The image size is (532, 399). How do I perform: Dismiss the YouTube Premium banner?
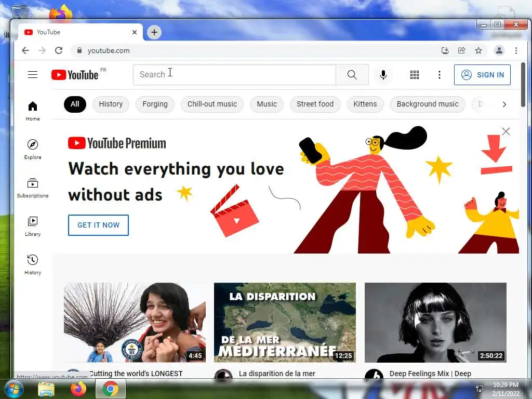coord(506,131)
